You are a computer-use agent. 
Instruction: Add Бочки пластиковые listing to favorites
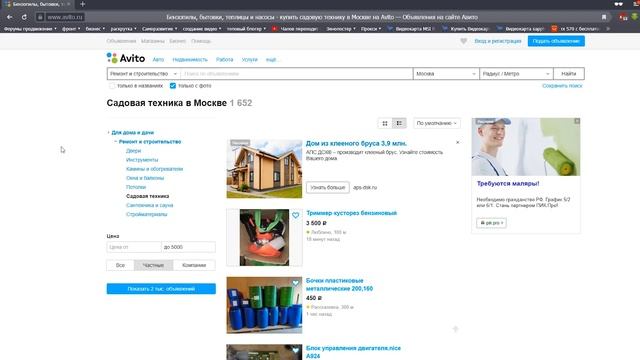point(296,283)
